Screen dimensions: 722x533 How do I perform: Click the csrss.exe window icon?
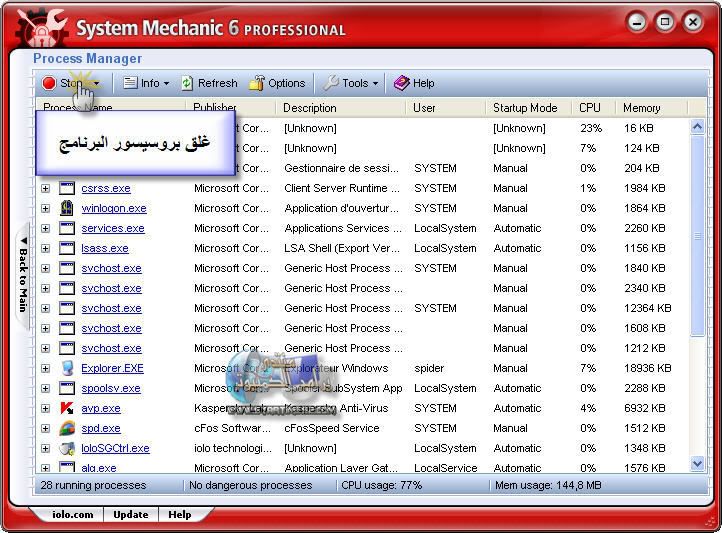(x=67, y=188)
